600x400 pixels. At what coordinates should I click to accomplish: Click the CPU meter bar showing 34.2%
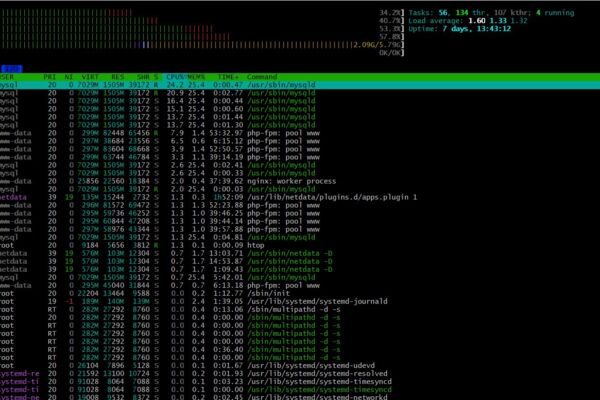pyautogui.click(x=202, y=13)
